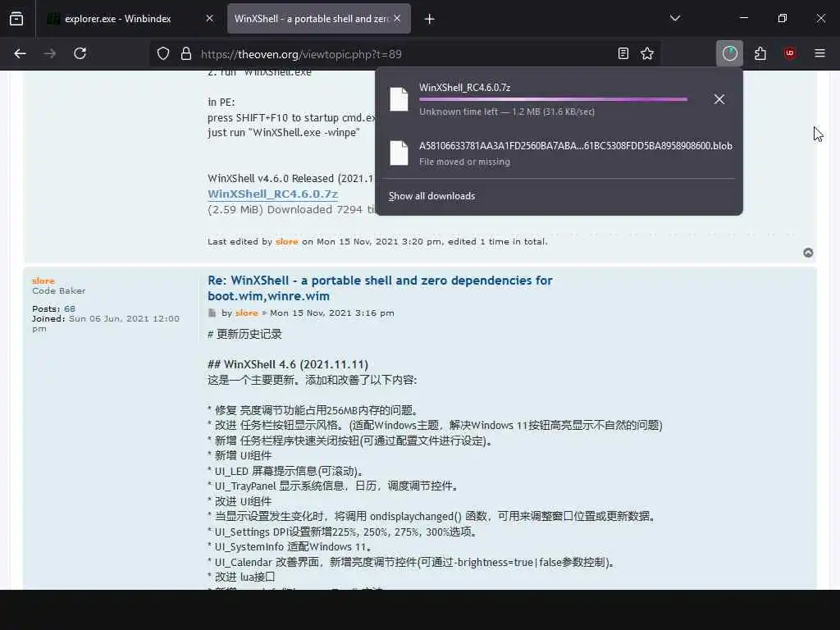Select '## WinXShell 4.6 (2021.11.11)' heading text
Viewport: 840px width, 630px height.
tap(288, 364)
